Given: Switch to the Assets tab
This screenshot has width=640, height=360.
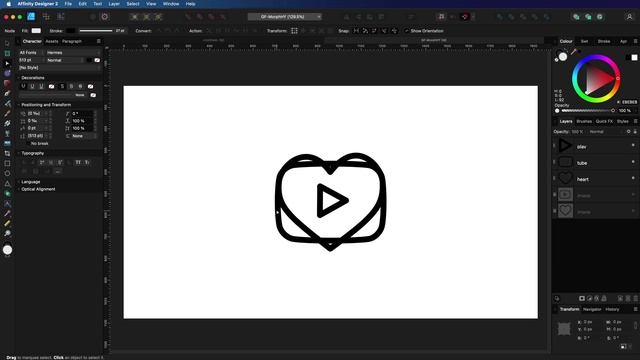Looking at the screenshot, I should pyautogui.click(x=52, y=41).
